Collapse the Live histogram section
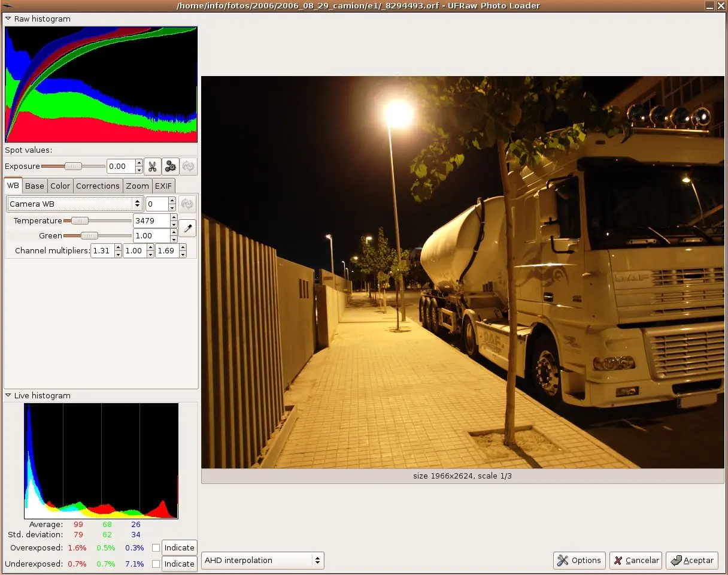 [x=8, y=395]
